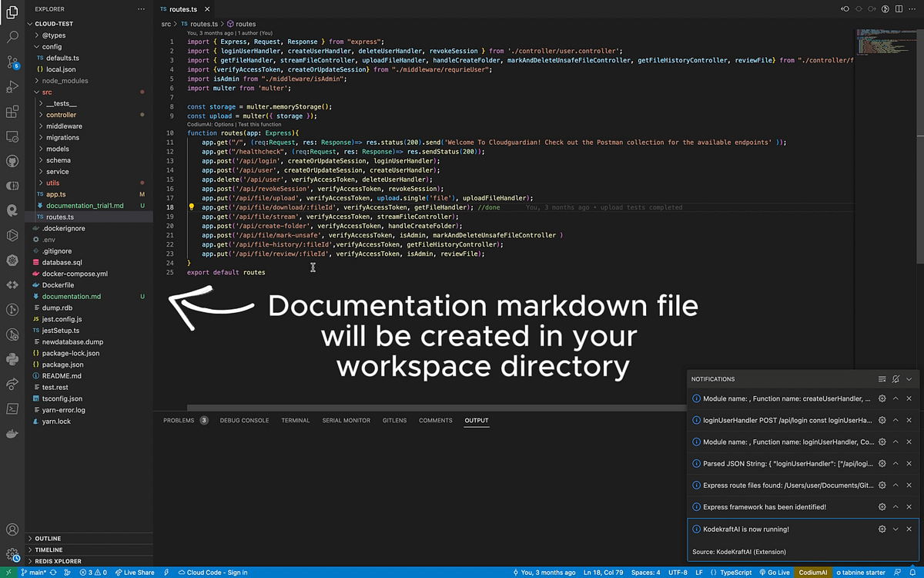Click tabnine starter in the status bar
The height and width of the screenshot is (578, 924).
[x=859, y=573]
